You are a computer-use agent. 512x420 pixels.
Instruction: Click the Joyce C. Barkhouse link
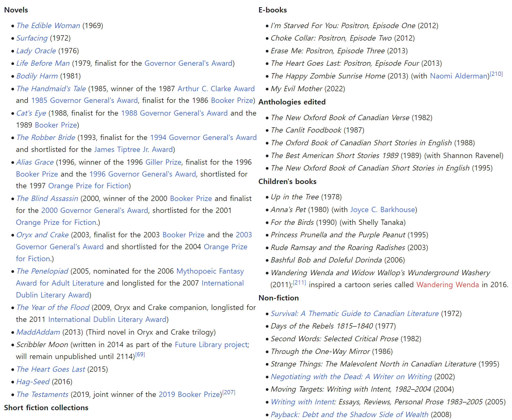click(382, 209)
